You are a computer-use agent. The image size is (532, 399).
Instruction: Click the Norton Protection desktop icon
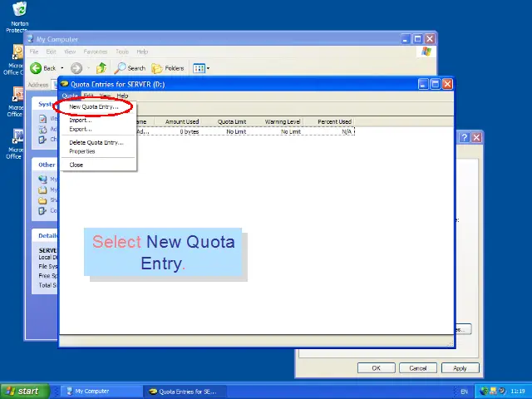pos(18,9)
